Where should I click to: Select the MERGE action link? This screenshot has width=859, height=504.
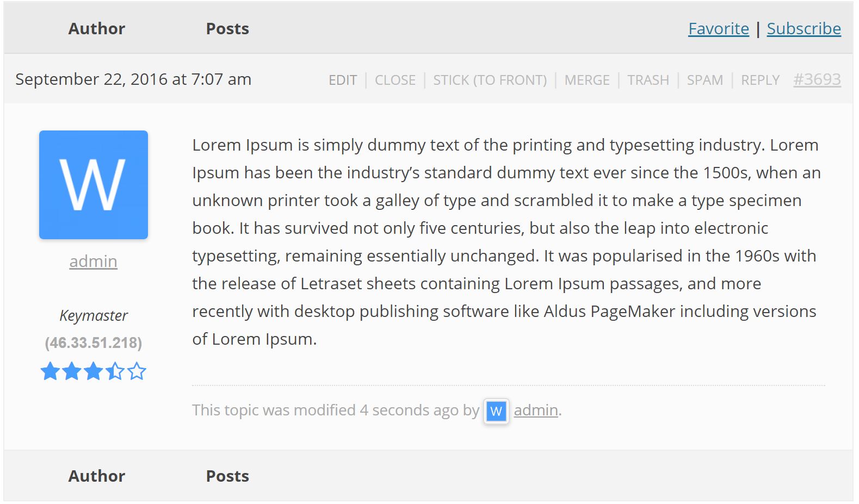click(x=587, y=80)
